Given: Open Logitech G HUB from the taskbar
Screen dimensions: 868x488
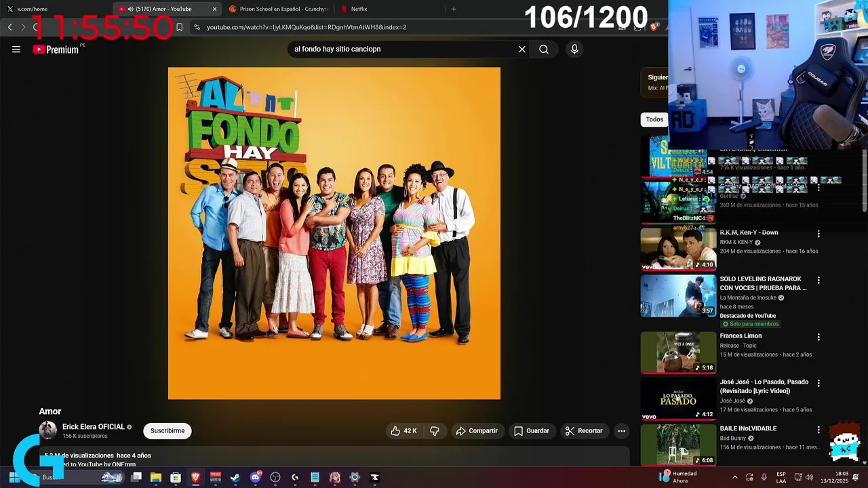Looking at the screenshot, I should 295,477.
